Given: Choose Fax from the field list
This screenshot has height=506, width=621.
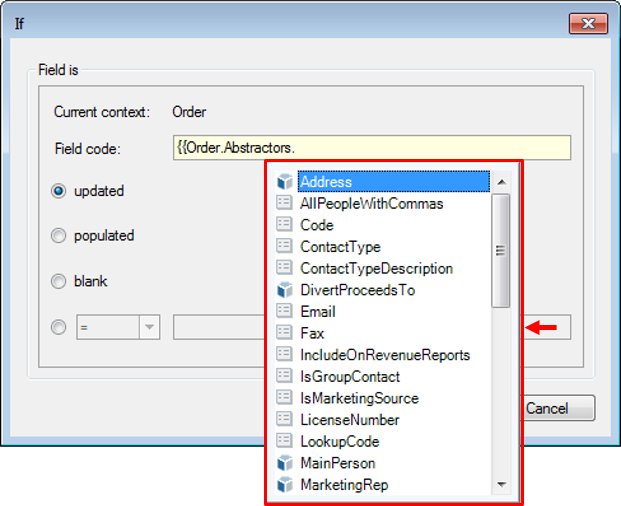Looking at the screenshot, I should coord(312,333).
